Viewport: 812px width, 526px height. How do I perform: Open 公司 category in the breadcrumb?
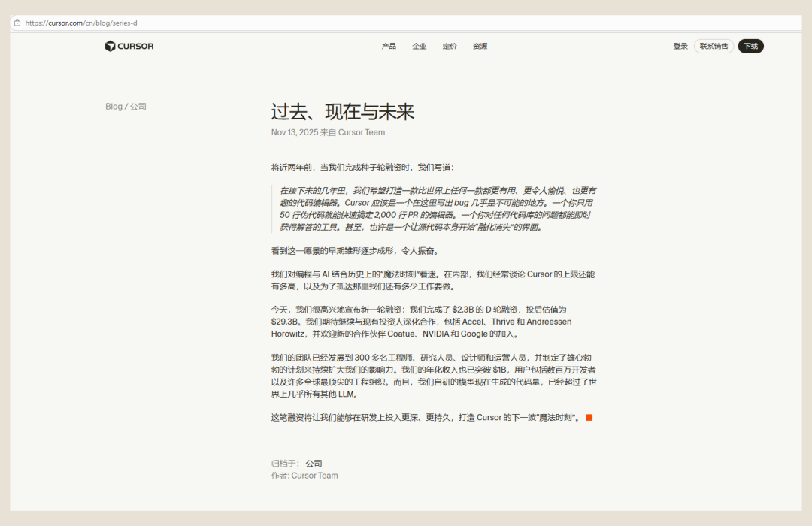click(138, 107)
